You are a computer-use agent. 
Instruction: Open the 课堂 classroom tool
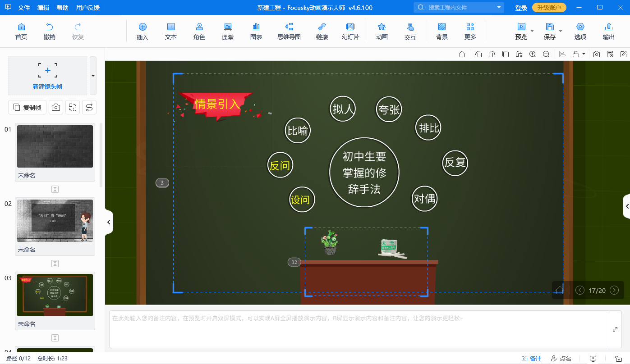click(x=228, y=31)
